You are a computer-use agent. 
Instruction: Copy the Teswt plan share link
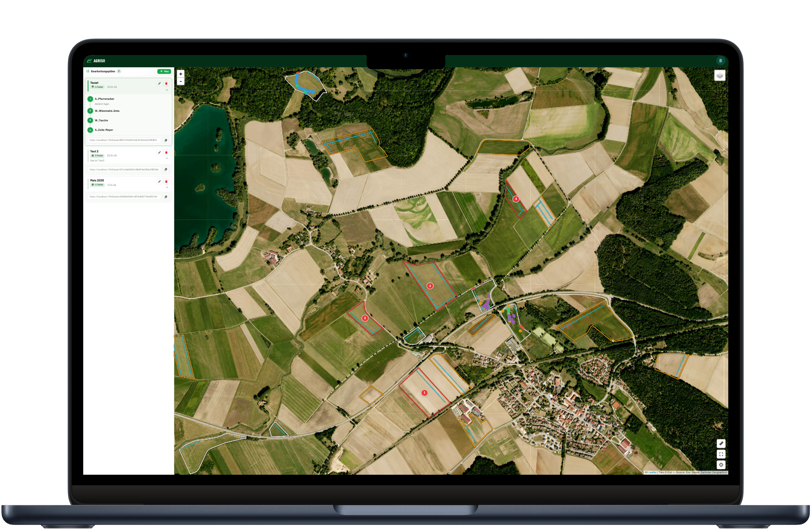tap(166, 140)
